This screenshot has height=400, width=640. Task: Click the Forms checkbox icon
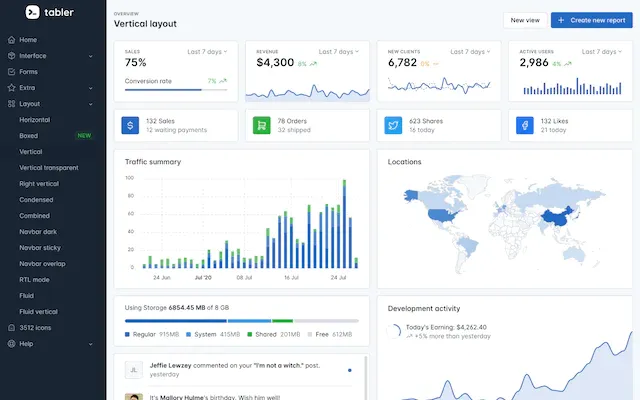[x=11, y=71]
